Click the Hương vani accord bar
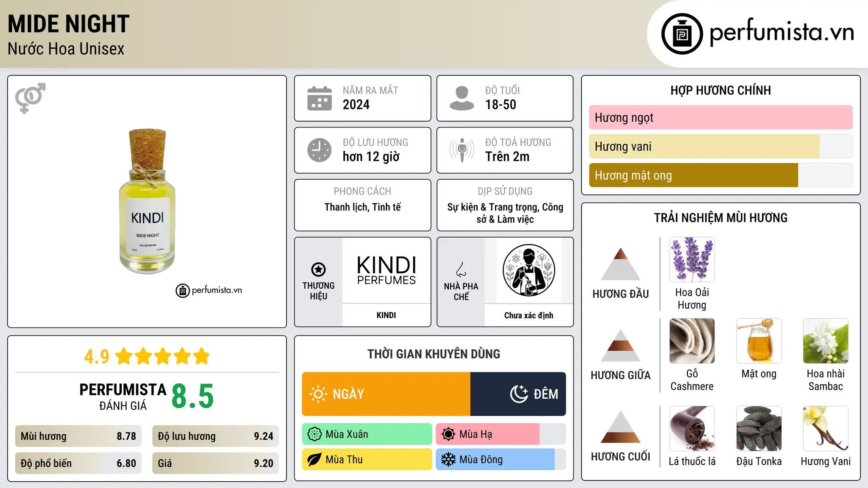The width and height of the screenshot is (868, 488). [721, 147]
